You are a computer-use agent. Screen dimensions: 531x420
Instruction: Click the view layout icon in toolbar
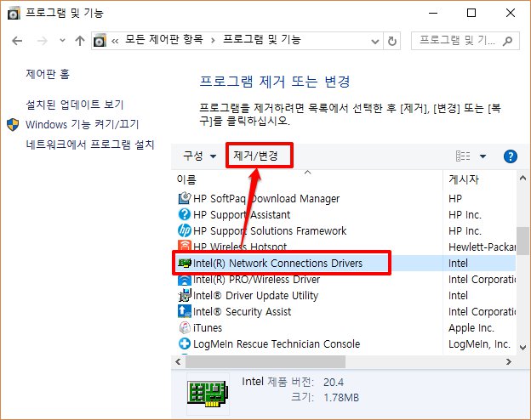pyautogui.click(x=463, y=156)
